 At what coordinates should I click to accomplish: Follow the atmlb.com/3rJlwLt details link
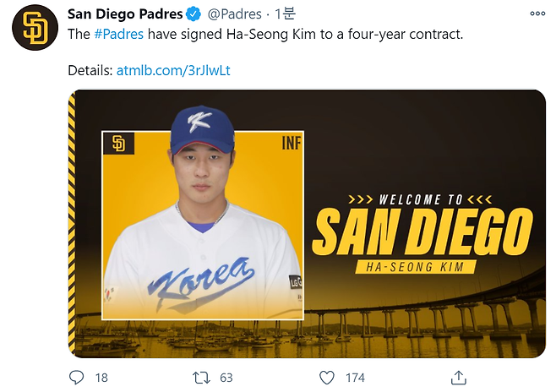(172, 71)
